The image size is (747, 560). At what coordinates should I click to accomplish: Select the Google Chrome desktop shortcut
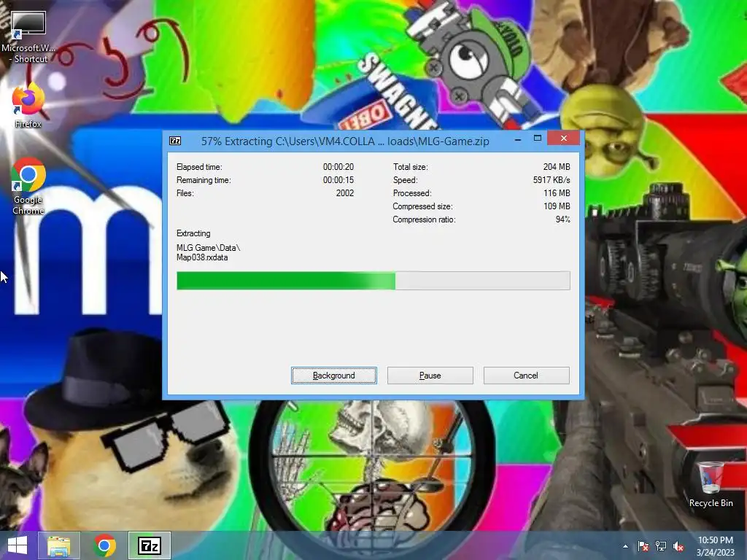coord(28,187)
